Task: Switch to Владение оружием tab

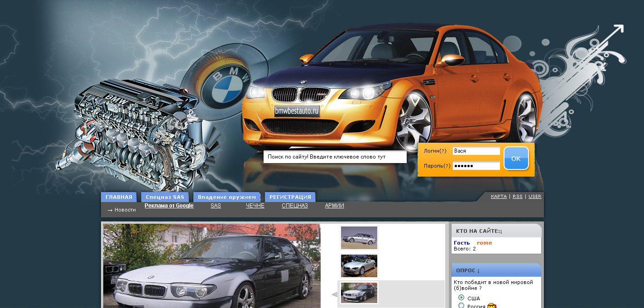Action: 227,197
